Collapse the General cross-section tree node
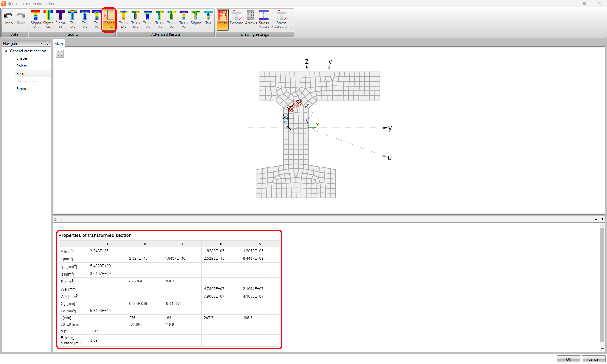 [x=6, y=51]
